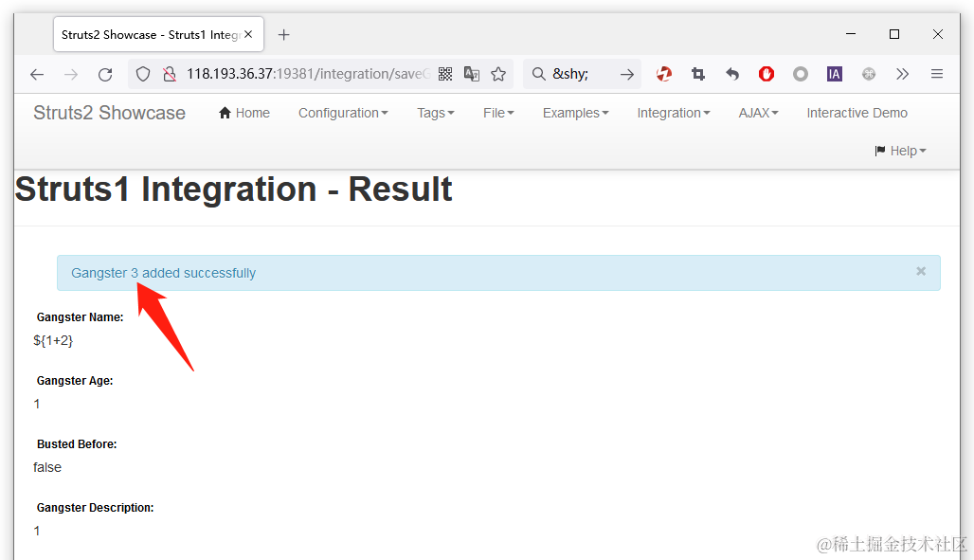Click the search box containing &shy;

click(x=583, y=75)
